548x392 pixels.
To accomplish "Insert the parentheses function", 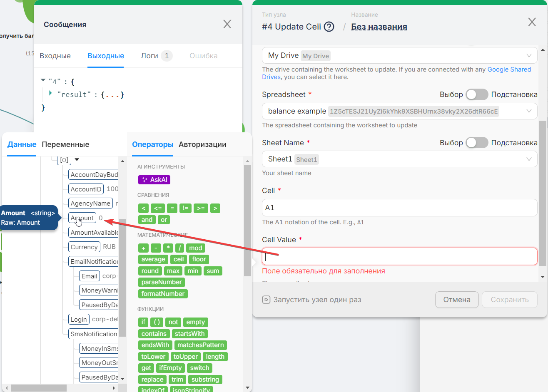I will click(x=157, y=322).
